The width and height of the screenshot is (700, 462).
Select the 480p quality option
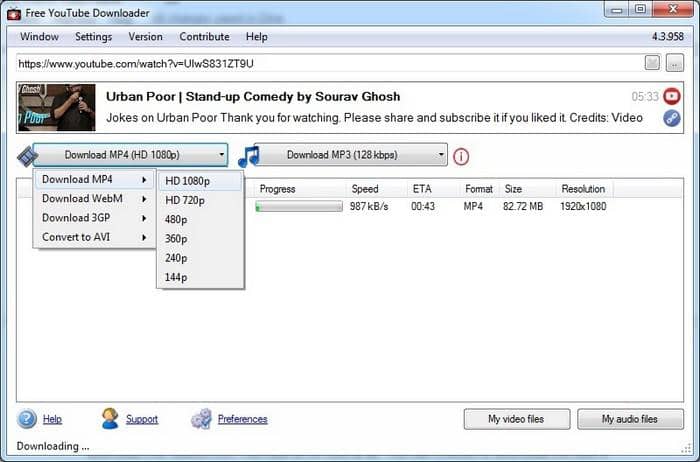[200, 220]
